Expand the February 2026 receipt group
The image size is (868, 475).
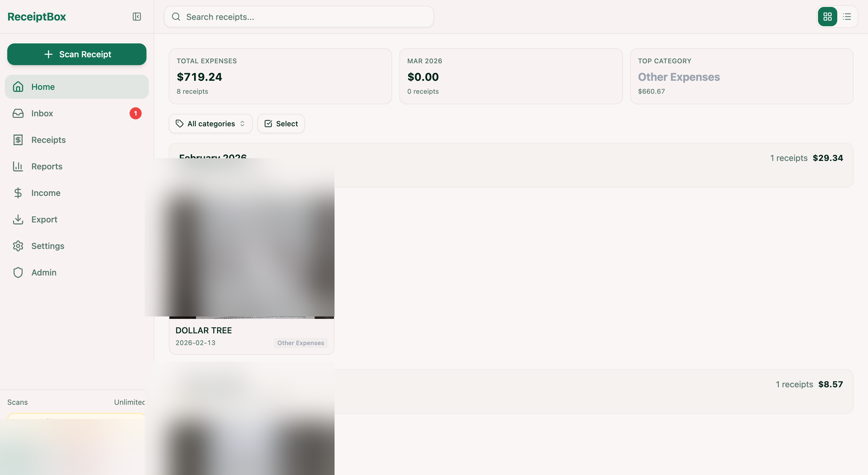coord(505,158)
